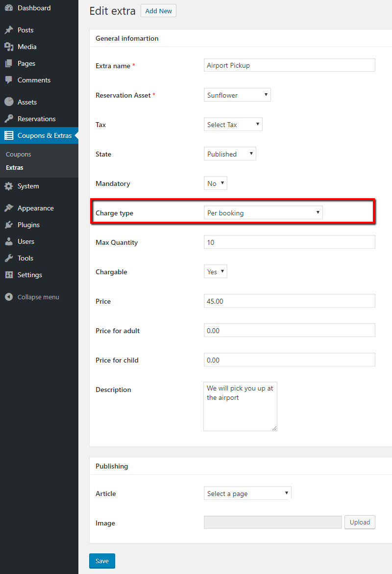Select the Assets pie-chart icon

(x=9, y=102)
